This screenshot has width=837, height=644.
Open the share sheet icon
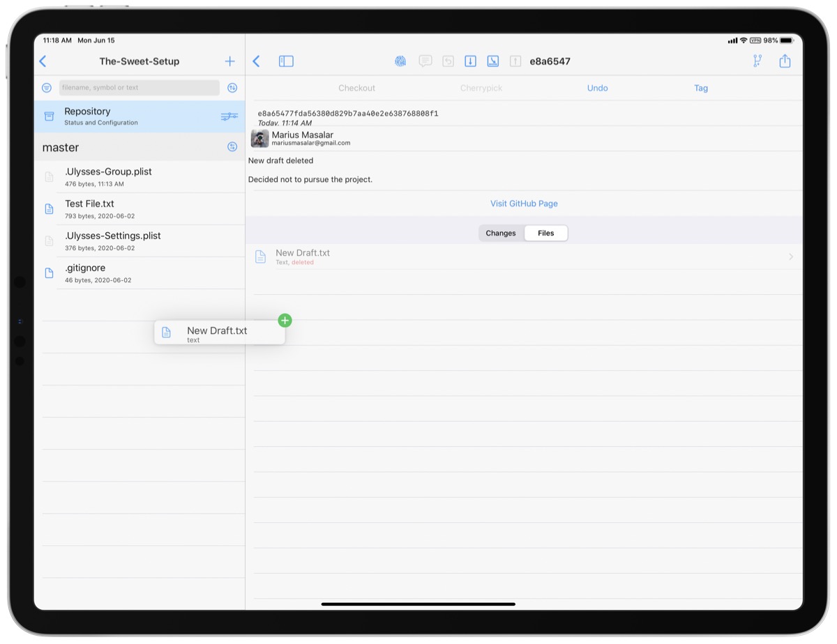785,61
